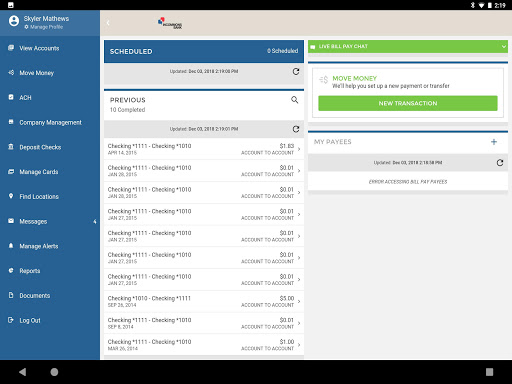This screenshot has width=512, height=384.
Task: Click the ACH sidebar icon
Action: 11,97
